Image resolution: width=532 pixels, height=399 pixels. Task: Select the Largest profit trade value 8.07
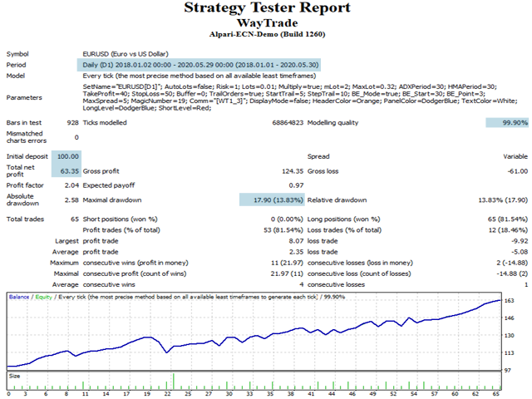[296, 241]
